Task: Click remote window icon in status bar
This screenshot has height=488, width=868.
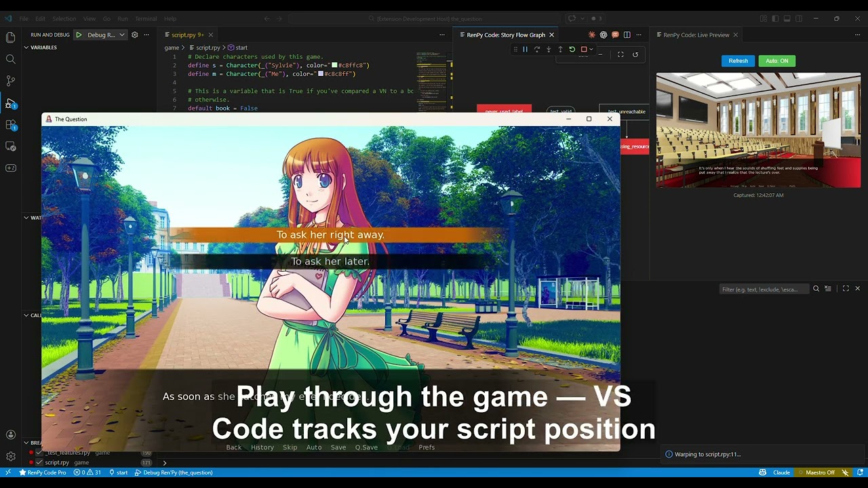Action: pos(7,472)
